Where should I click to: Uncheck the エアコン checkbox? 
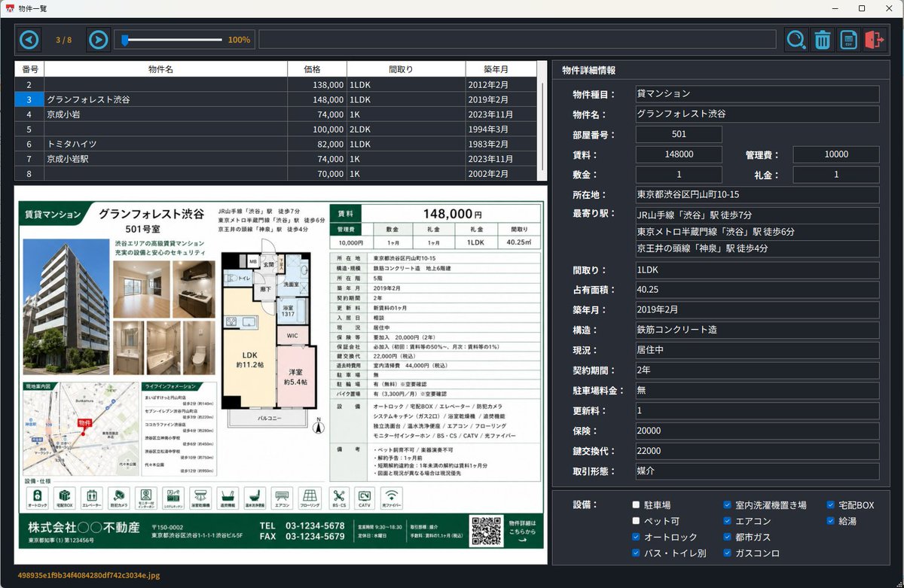tap(728, 521)
